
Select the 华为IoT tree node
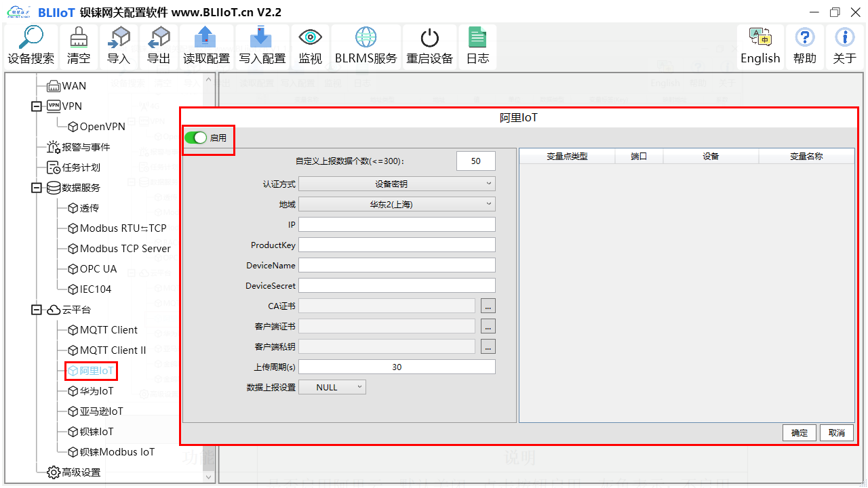click(x=91, y=391)
